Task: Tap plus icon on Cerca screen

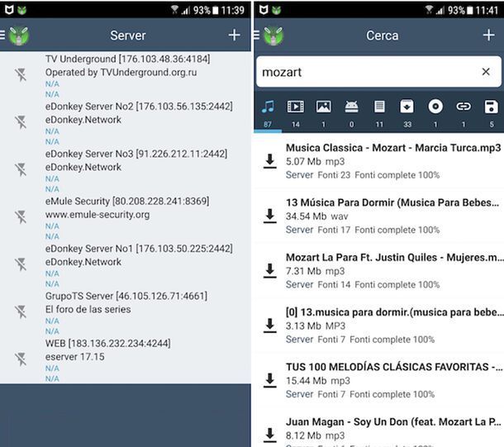Action: pos(488,35)
